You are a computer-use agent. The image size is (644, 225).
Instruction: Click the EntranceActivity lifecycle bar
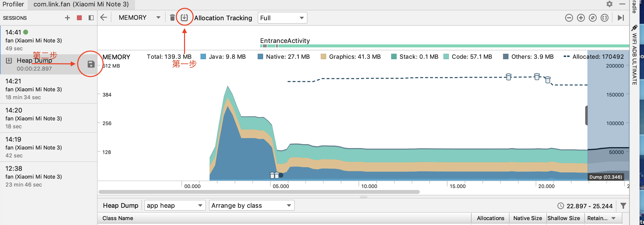point(444,46)
